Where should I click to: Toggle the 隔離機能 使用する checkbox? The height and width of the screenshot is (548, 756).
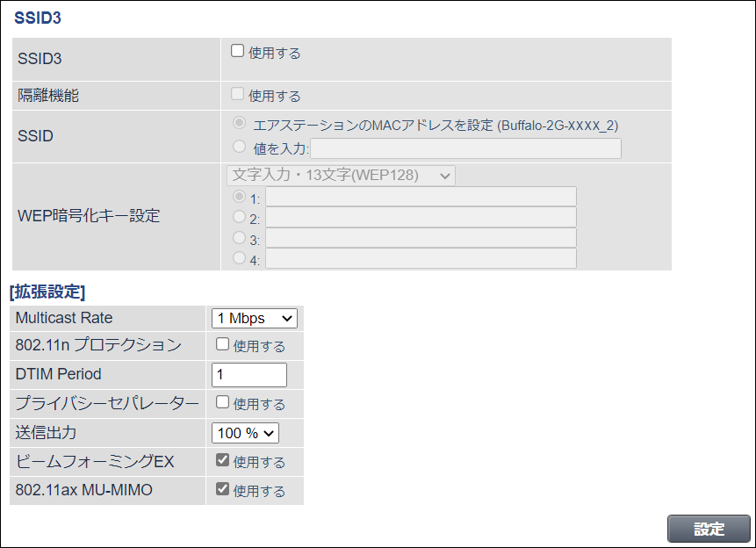[237, 94]
